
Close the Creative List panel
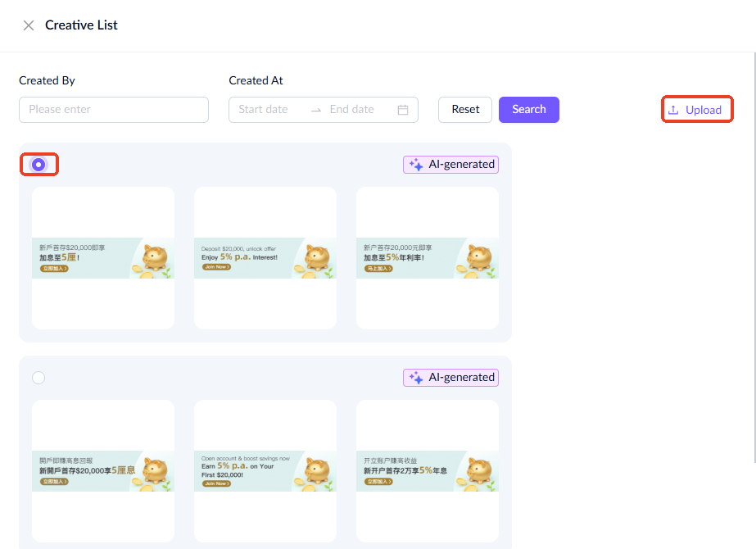[x=29, y=25]
